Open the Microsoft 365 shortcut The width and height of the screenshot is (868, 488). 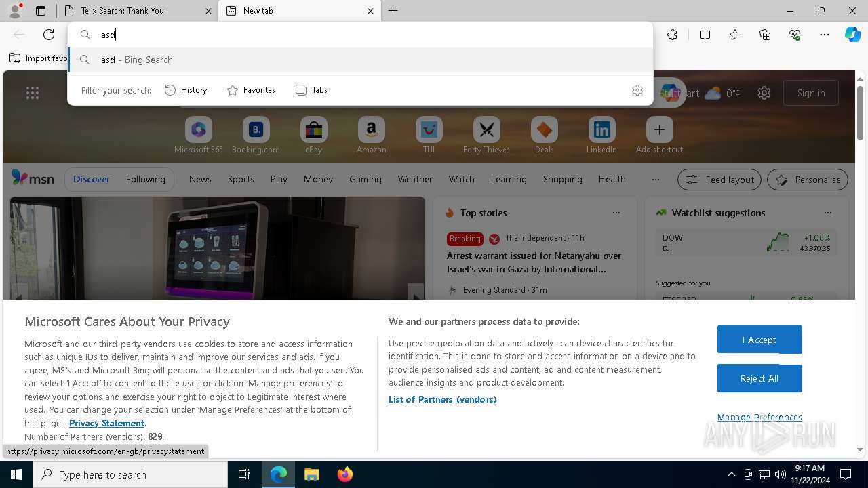(199, 136)
